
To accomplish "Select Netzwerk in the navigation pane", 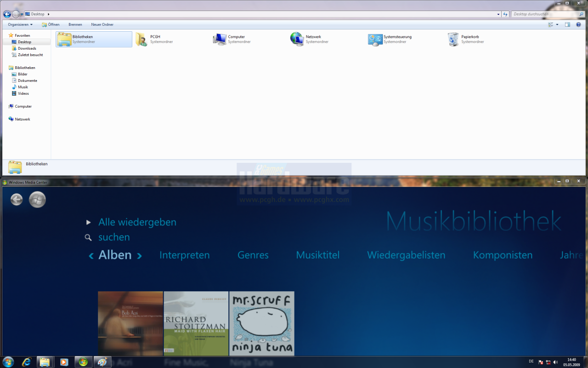I will [19, 119].
